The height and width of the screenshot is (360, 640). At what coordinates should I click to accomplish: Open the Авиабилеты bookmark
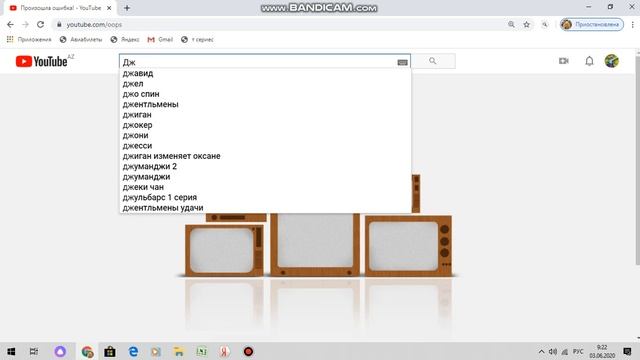tap(81, 40)
